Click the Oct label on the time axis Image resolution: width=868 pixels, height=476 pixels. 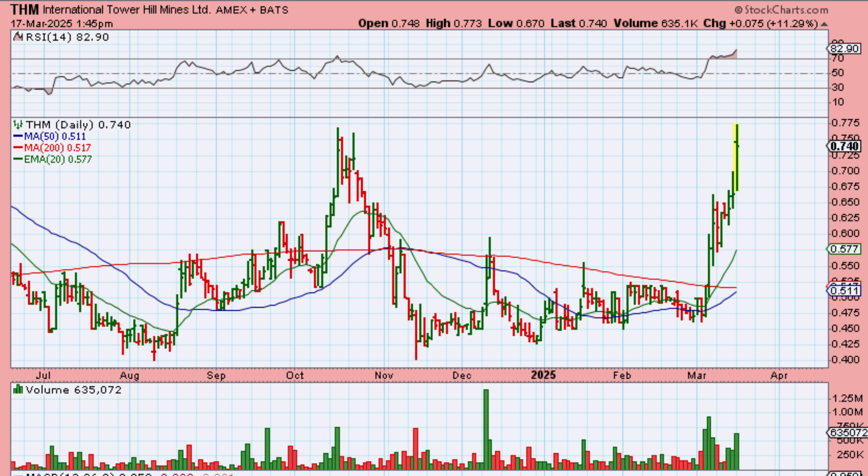click(x=295, y=375)
